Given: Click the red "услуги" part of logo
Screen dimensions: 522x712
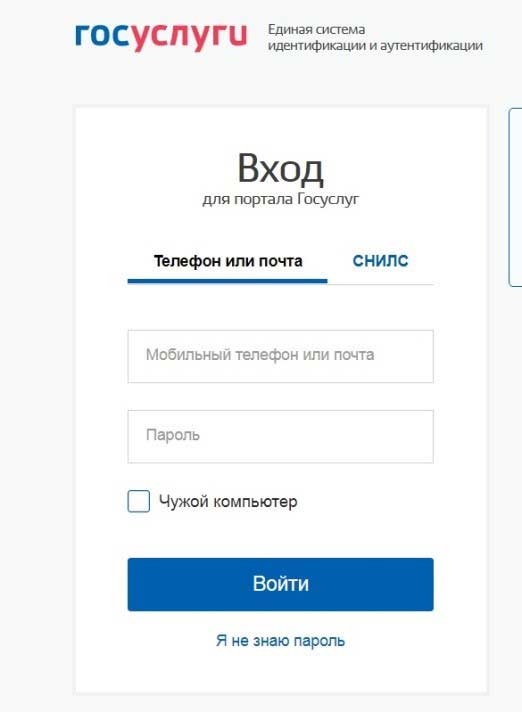Looking at the screenshot, I should pyautogui.click(x=189, y=37).
